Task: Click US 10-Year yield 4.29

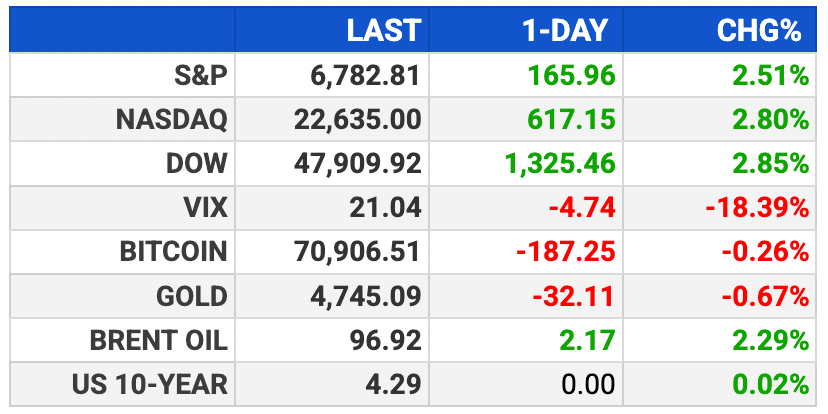Action: pyautogui.click(x=393, y=385)
